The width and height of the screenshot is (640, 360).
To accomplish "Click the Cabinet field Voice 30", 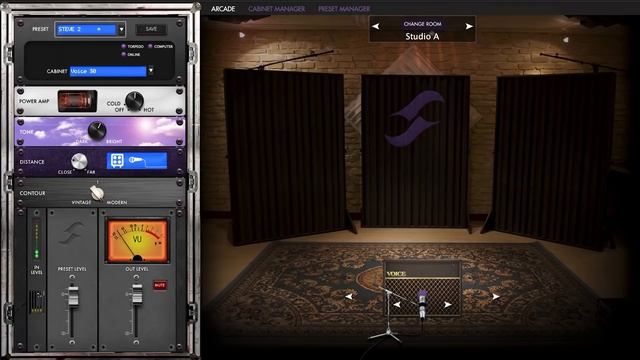I will [108, 71].
